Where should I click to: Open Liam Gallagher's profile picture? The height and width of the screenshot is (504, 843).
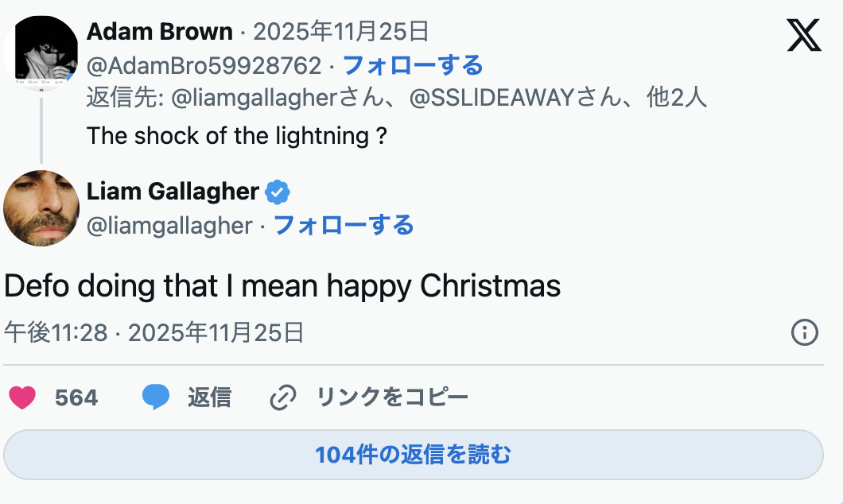click(41, 207)
